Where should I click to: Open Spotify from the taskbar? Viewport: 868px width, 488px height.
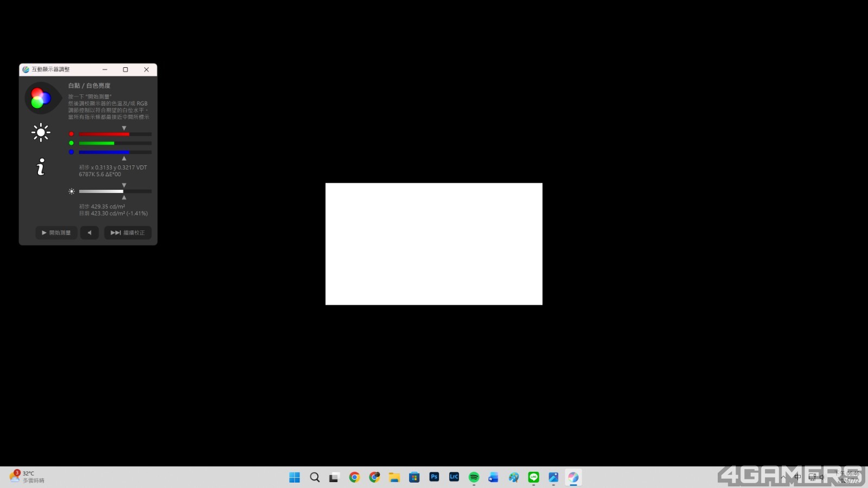[474, 477]
